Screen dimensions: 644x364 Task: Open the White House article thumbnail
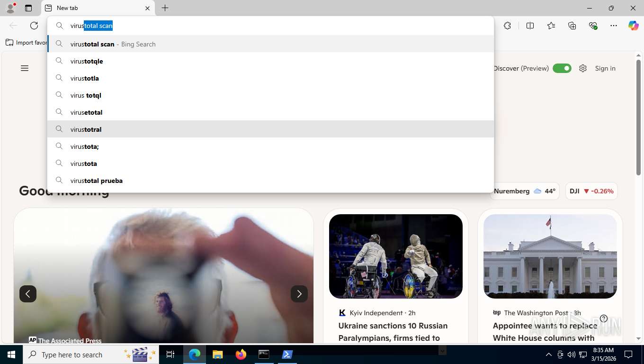click(550, 256)
